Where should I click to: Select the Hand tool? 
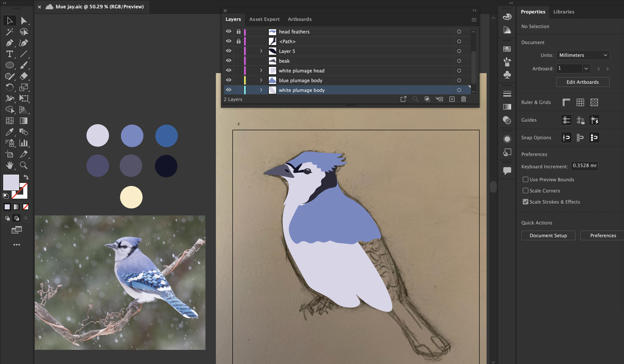10,165
